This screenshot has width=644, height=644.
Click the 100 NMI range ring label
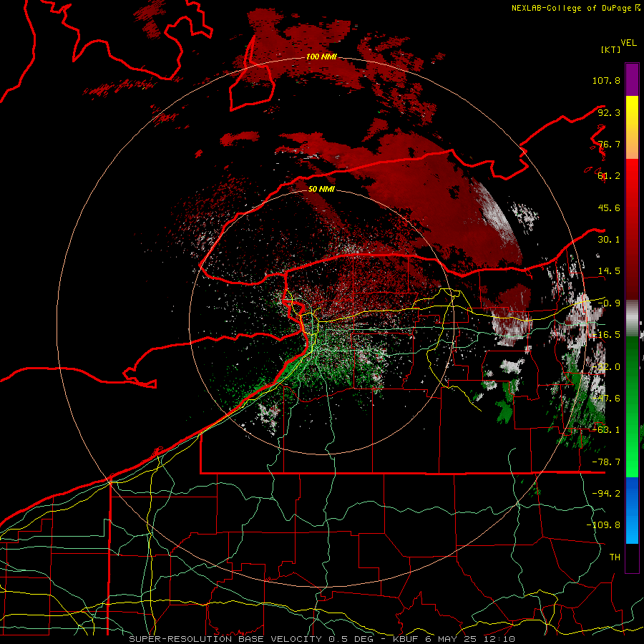point(321,57)
